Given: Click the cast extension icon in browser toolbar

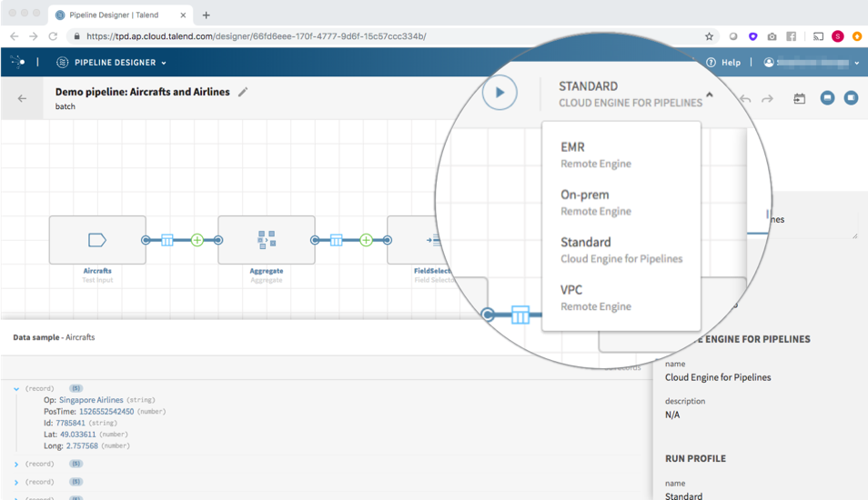Looking at the screenshot, I should (818, 36).
